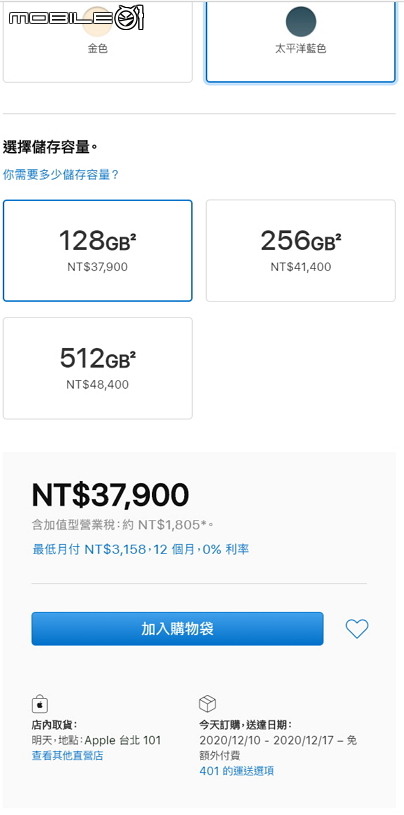
Task: Click the NT$37,900 total price text
Action: click(110, 495)
